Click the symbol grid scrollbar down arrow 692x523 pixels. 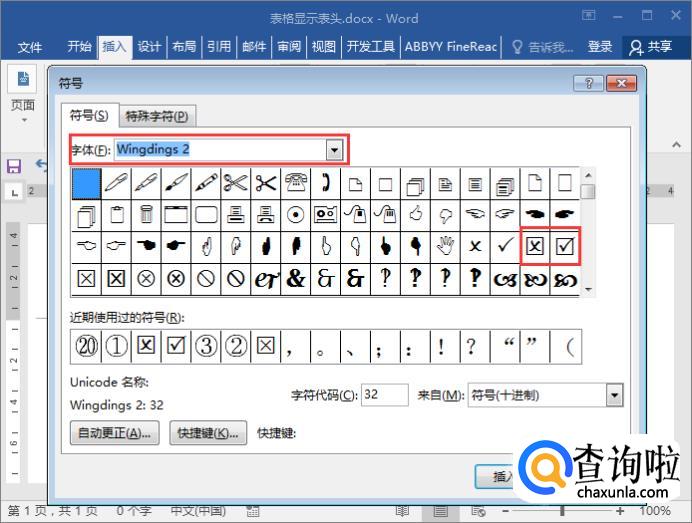click(588, 289)
